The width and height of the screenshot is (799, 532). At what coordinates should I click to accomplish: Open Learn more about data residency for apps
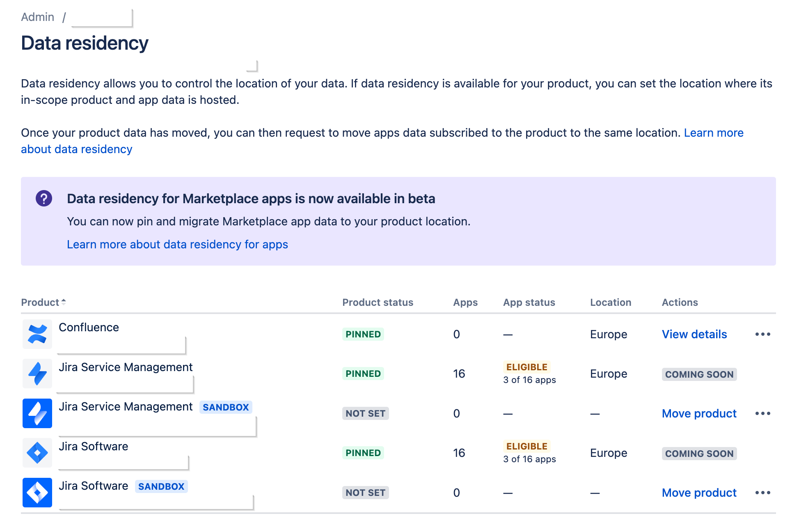click(x=177, y=244)
